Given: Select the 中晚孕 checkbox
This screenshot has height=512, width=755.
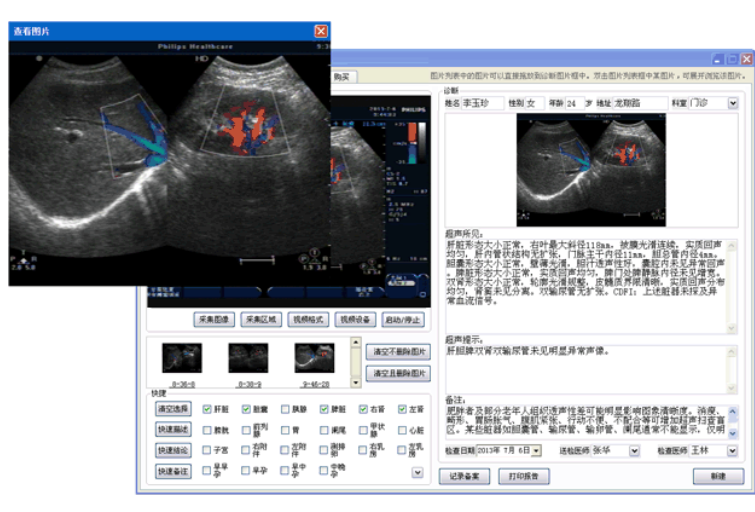Looking at the screenshot, I should point(324,470).
